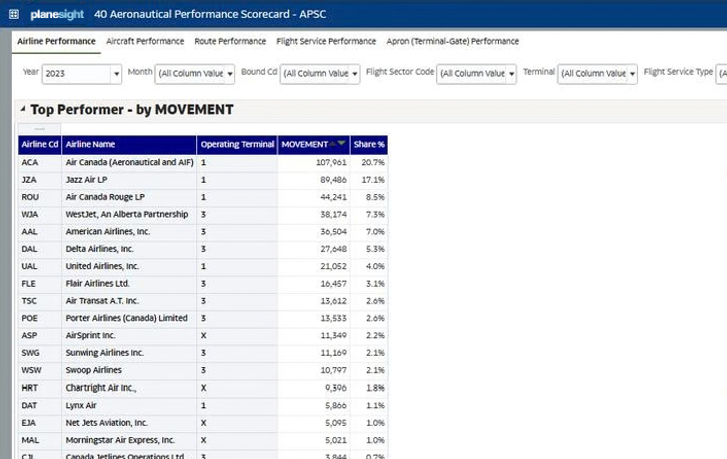The height and width of the screenshot is (459, 727).
Task: Select Morningstar Air Express, Inc. cell
Action: coord(129,440)
